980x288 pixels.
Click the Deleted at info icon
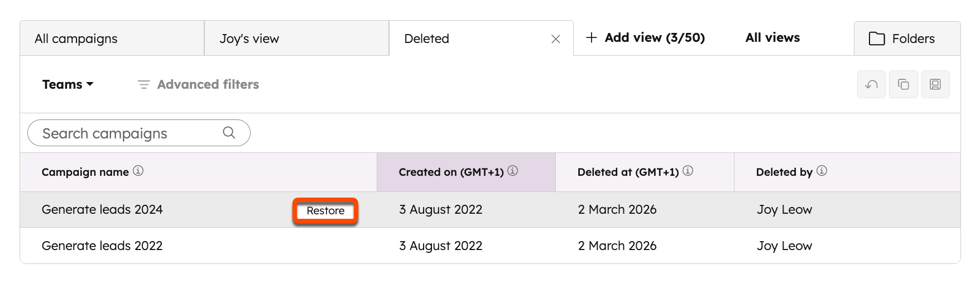(688, 171)
